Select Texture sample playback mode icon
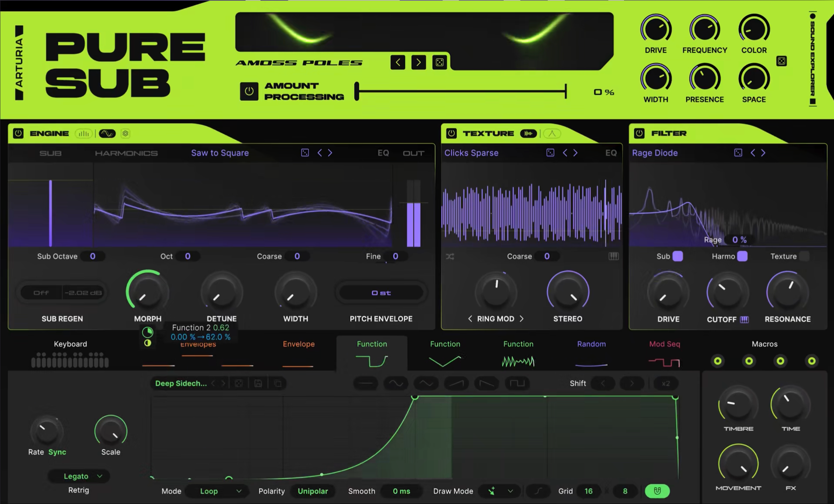The width and height of the screenshot is (834, 504). (x=528, y=133)
